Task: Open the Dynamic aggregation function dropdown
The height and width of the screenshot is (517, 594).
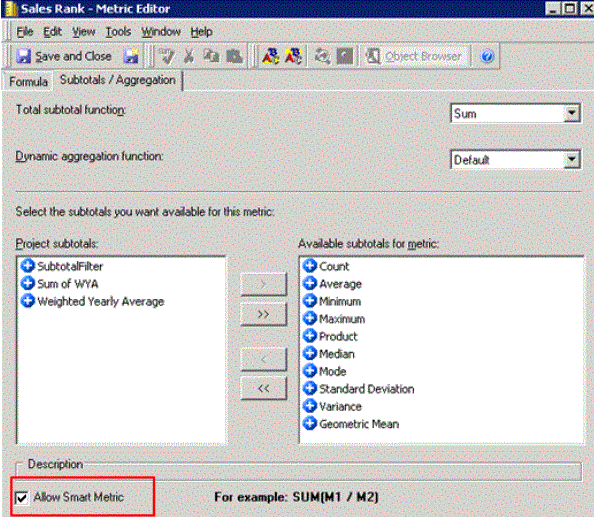Action: [572, 159]
